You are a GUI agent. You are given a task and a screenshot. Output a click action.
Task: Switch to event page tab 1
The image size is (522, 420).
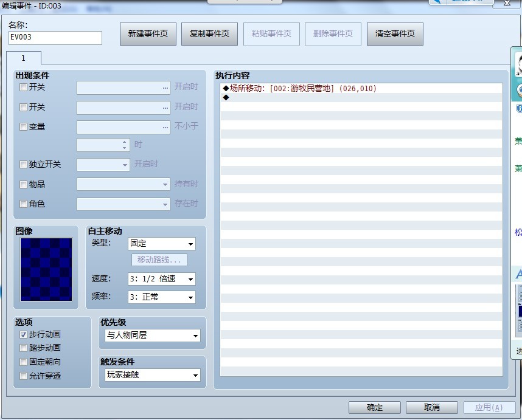24,59
